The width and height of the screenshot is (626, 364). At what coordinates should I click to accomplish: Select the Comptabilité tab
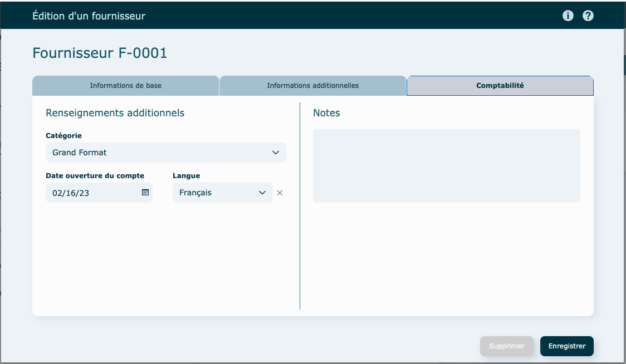(500, 86)
